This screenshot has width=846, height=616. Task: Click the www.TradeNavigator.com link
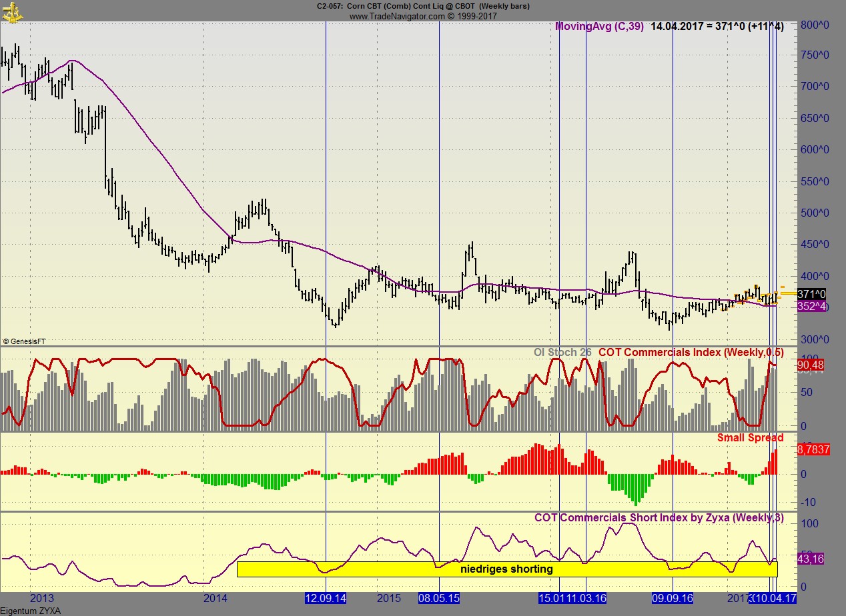[396, 17]
